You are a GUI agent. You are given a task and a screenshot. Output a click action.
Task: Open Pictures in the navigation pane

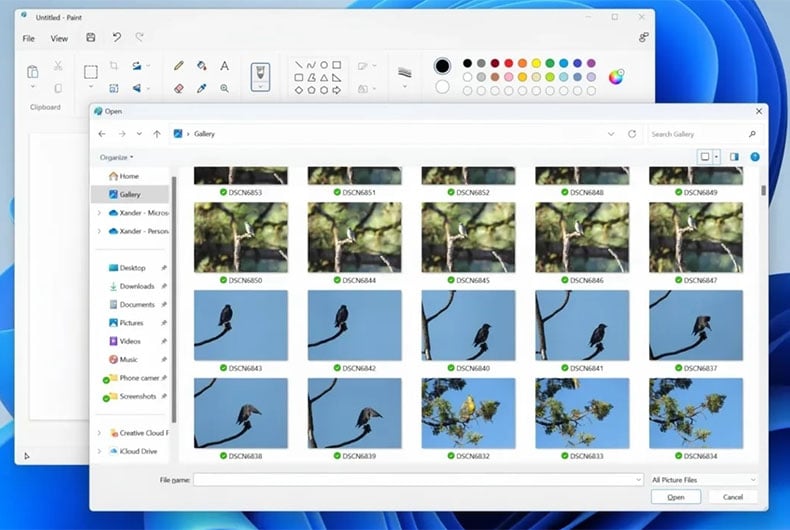pyautogui.click(x=130, y=323)
